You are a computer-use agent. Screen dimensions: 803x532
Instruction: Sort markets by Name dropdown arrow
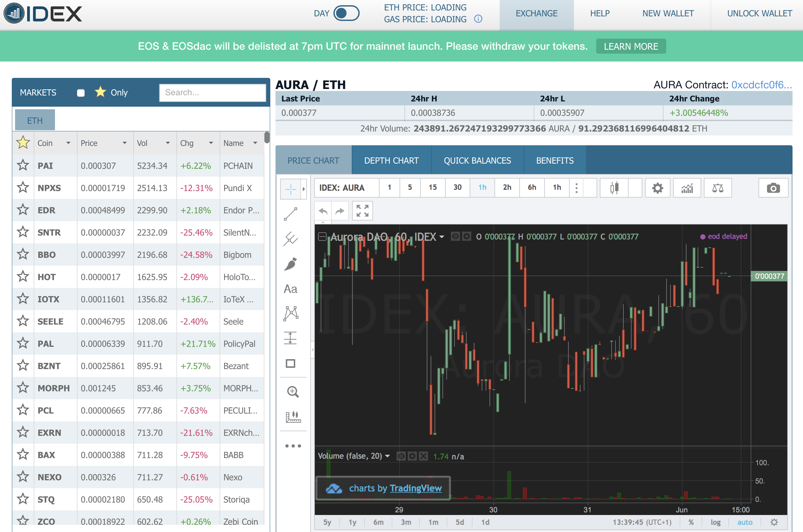click(255, 143)
